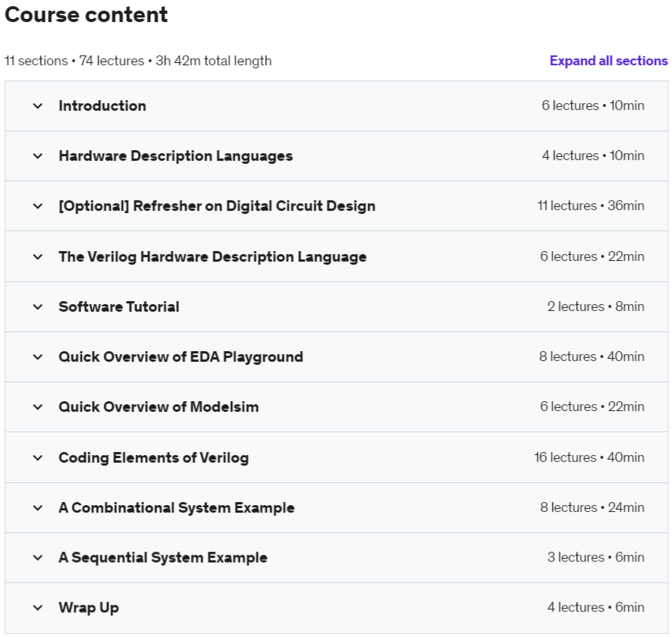Select Coding Elements of Verilog title
Screen dimensions: 672x637
[x=153, y=457]
